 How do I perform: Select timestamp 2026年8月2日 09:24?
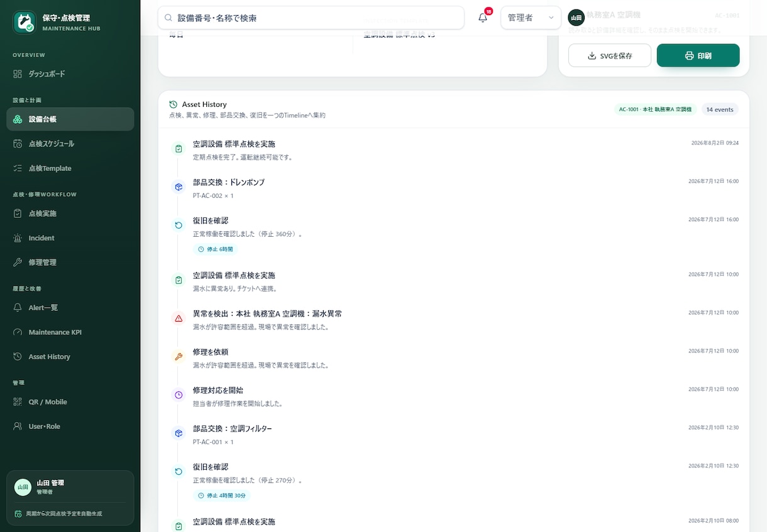pos(715,143)
